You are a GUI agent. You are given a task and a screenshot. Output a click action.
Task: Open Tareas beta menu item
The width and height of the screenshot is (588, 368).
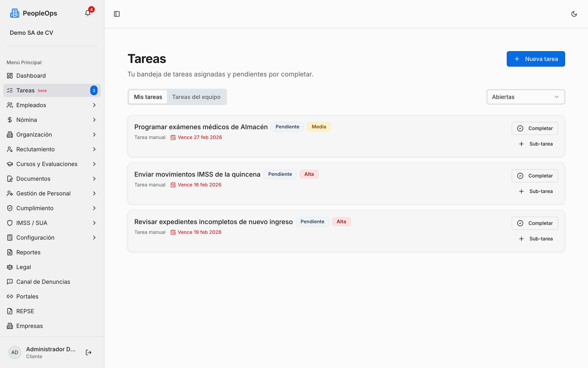[x=52, y=90]
